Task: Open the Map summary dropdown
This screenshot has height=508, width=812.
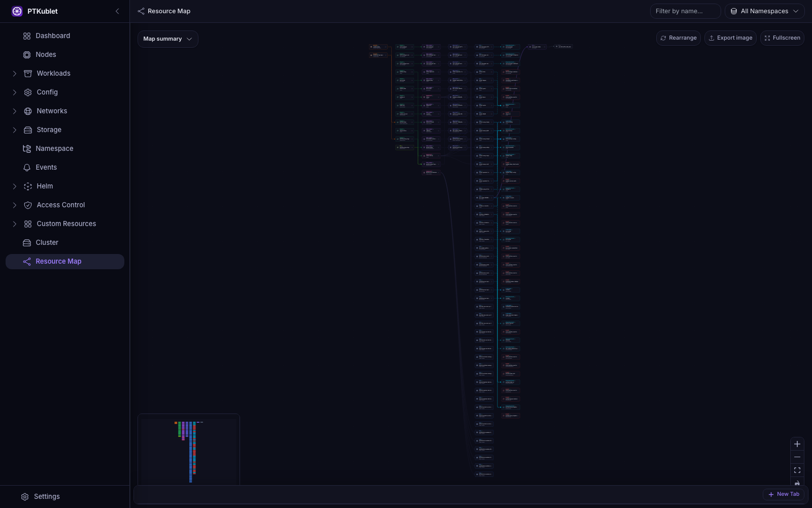Action: 167,39
